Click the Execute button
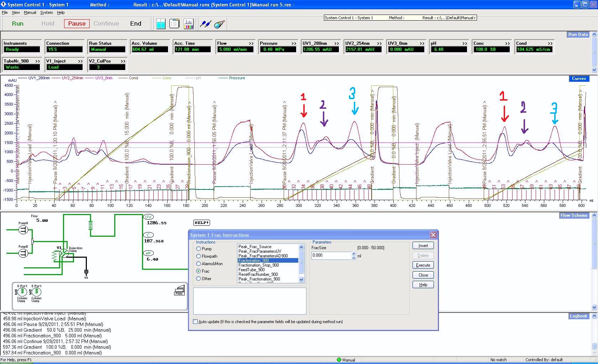598x364 pixels. tap(423, 265)
